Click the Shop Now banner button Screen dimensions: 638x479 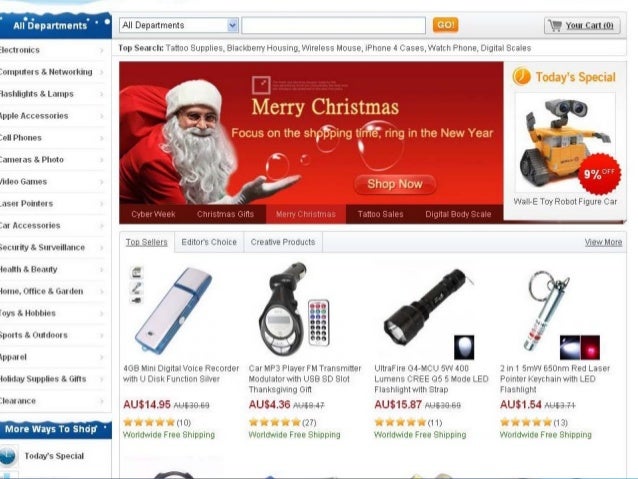click(x=395, y=184)
